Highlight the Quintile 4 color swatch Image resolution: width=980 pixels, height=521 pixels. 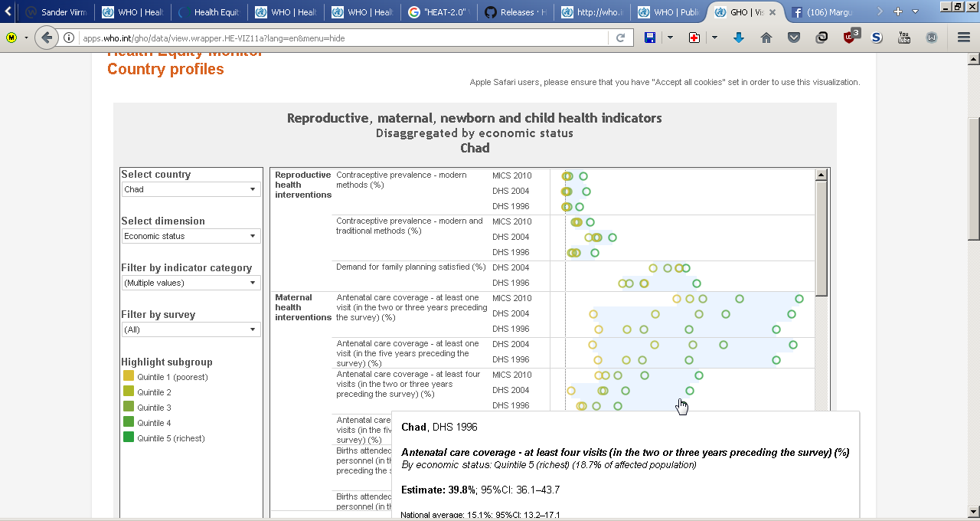click(129, 422)
